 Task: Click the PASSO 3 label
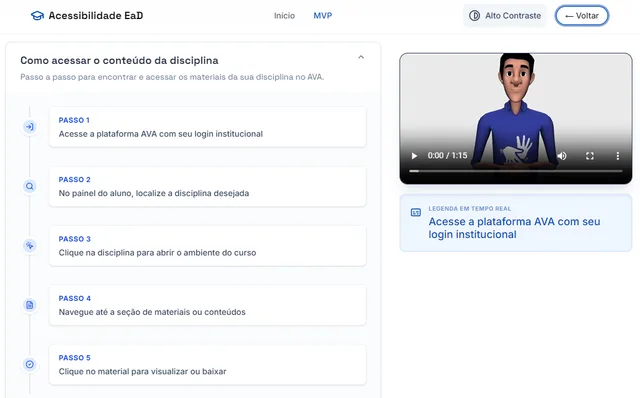pos(74,239)
